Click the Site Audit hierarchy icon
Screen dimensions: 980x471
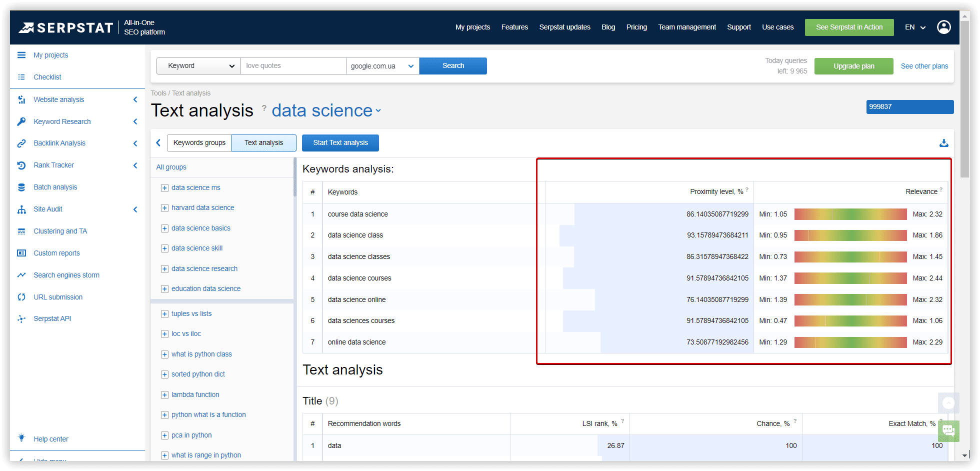[21, 209]
